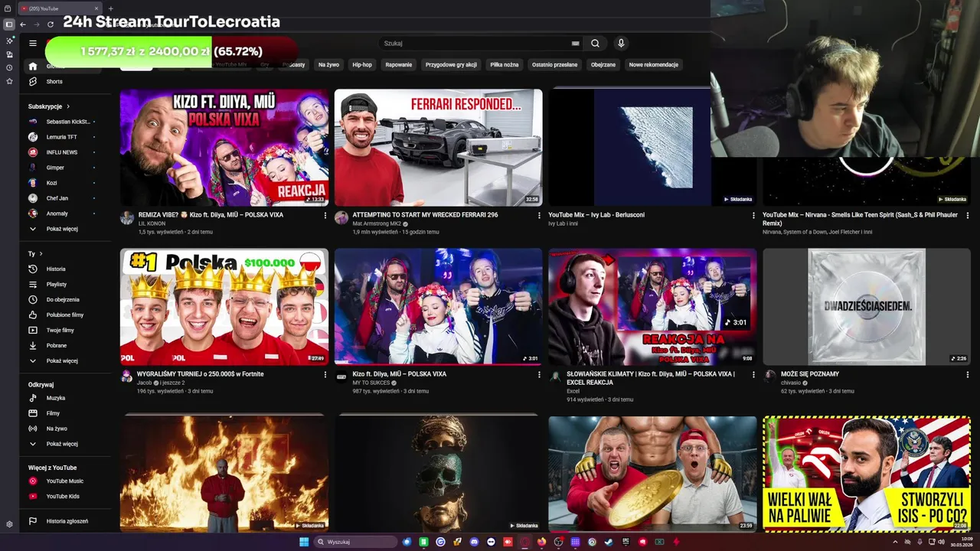Screen dimensions: 980x551
Task: Open the WIELKI WAŁ NA PALIWIE thumbnail
Action: click(x=867, y=474)
